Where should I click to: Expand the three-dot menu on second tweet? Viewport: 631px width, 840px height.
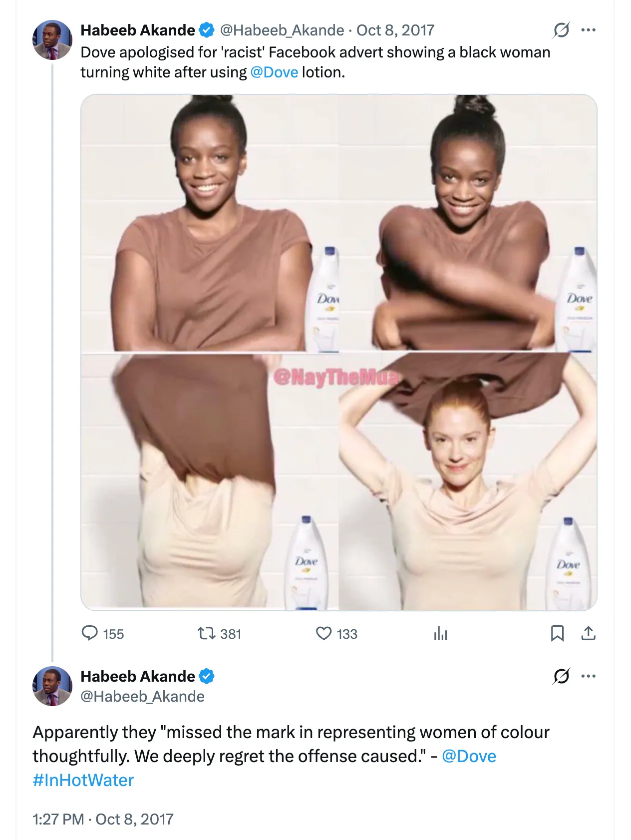click(x=589, y=676)
